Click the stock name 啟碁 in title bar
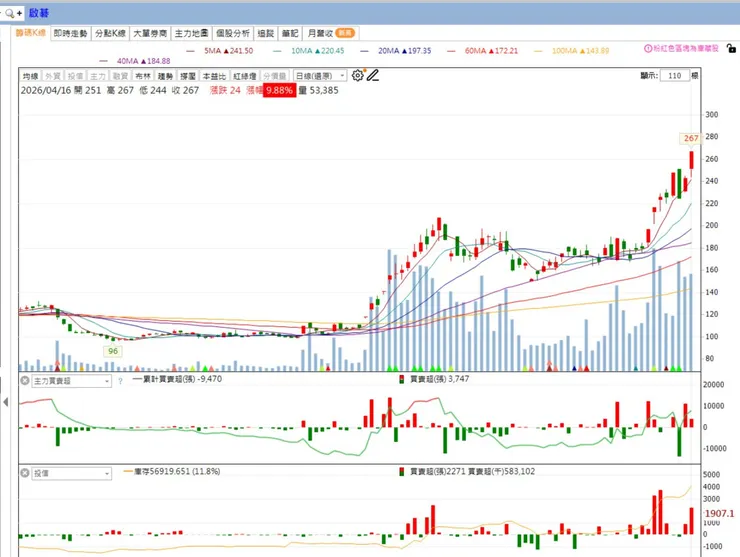The width and height of the screenshot is (740, 557). (x=39, y=13)
